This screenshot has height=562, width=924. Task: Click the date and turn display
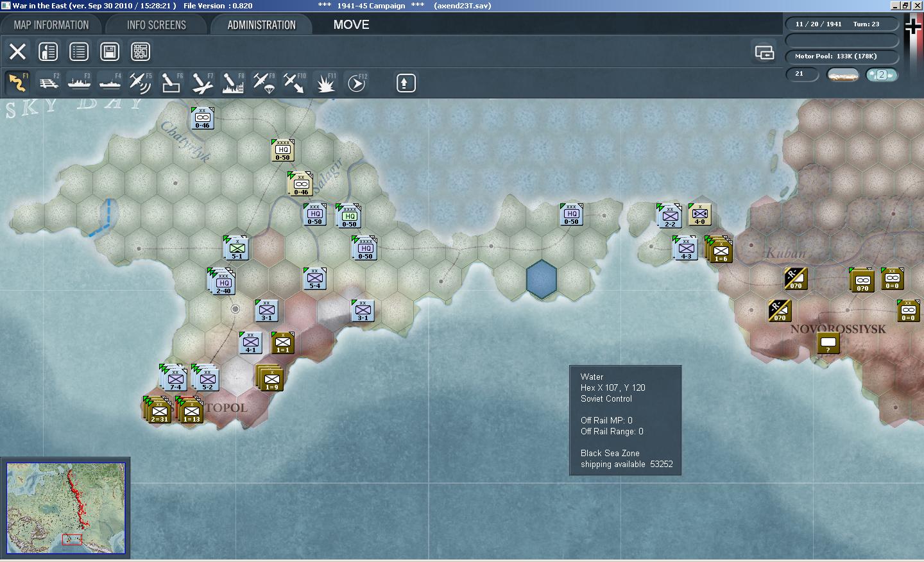tap(841, 24)
